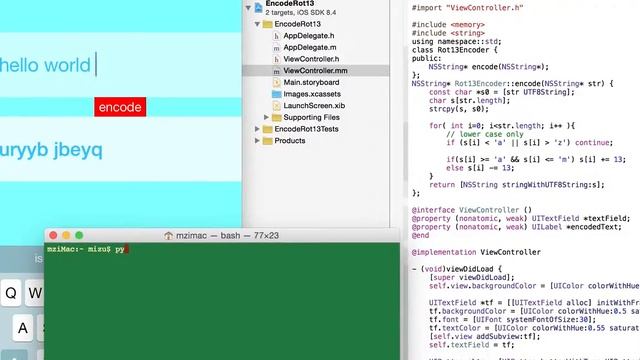The height and width of the screenshot is (360, 640).
Task: Click the strcpy(s, s0); code line
Action: (458, 109)
